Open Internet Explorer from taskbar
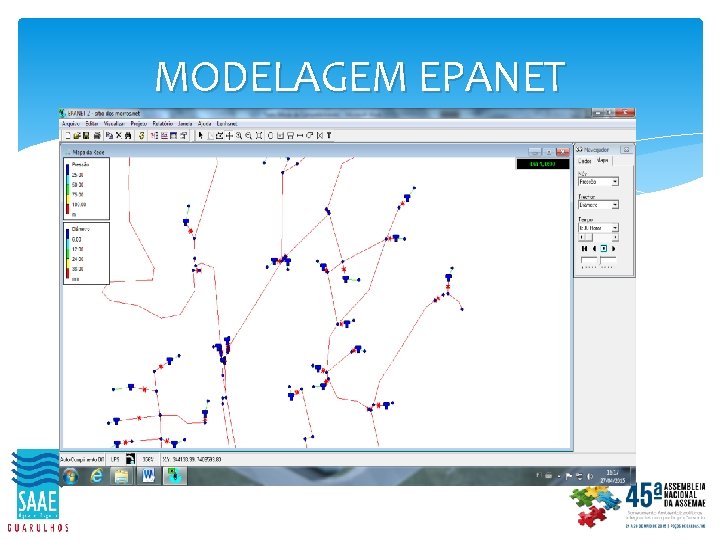720x540 pixels. 96,476
